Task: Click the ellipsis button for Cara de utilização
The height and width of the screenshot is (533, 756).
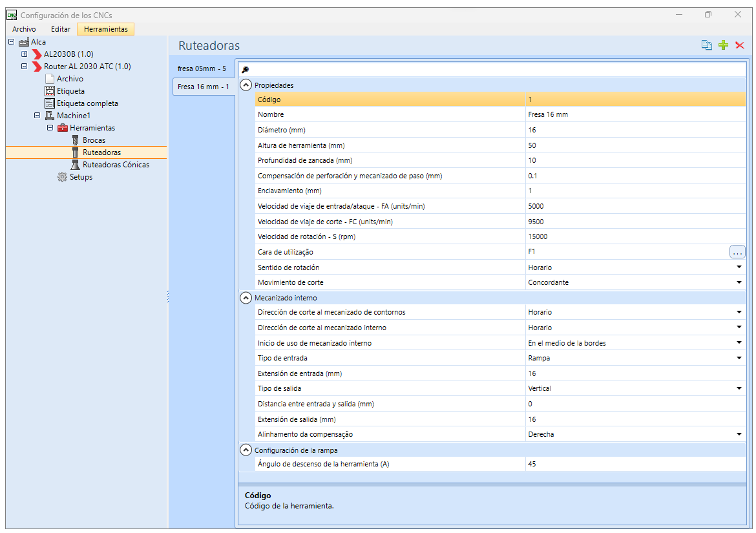Action: [737, 252]
